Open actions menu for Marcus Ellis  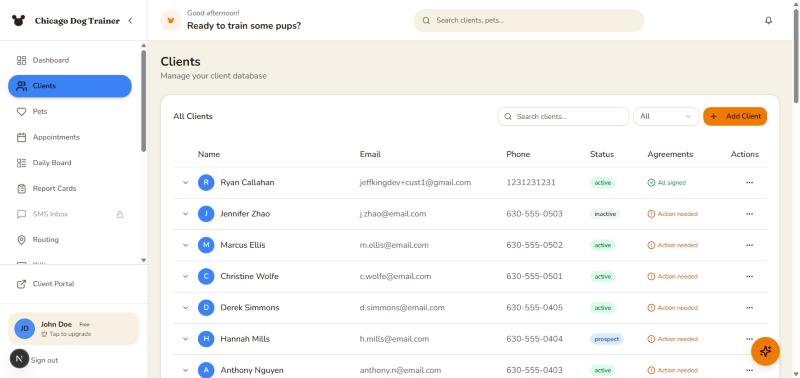(749, 245)
